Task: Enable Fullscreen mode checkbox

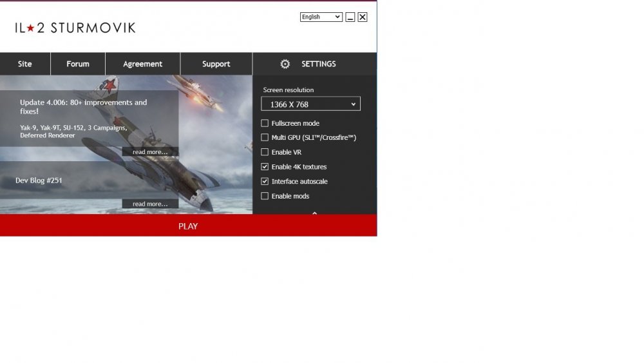Action: pos(265,123)
